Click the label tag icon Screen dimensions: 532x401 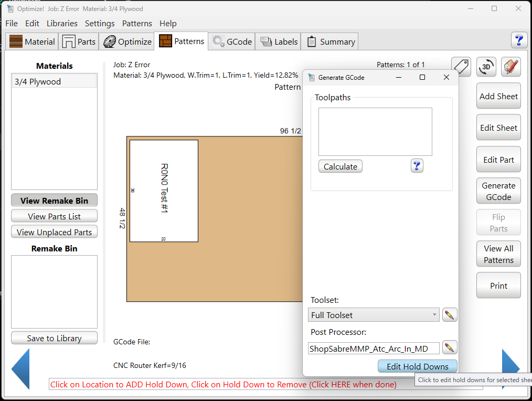tap(461, 67)
